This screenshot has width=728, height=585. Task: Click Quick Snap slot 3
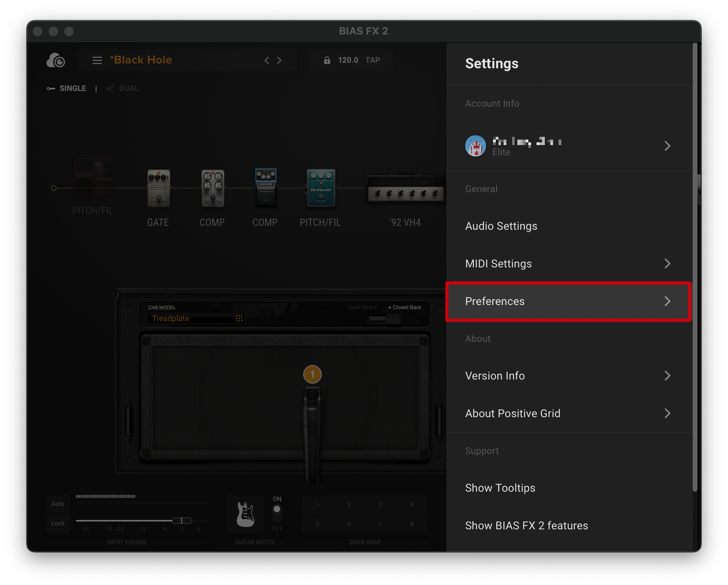tap(380, 505)
